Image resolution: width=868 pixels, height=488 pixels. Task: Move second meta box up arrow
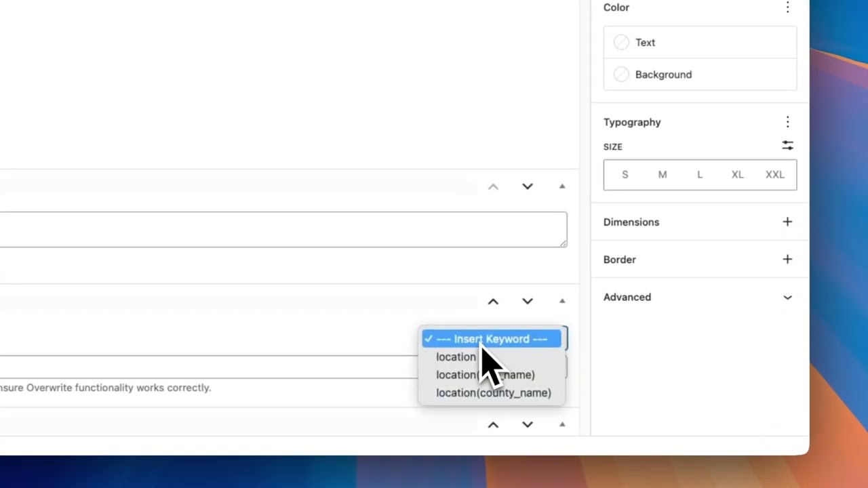493,301
